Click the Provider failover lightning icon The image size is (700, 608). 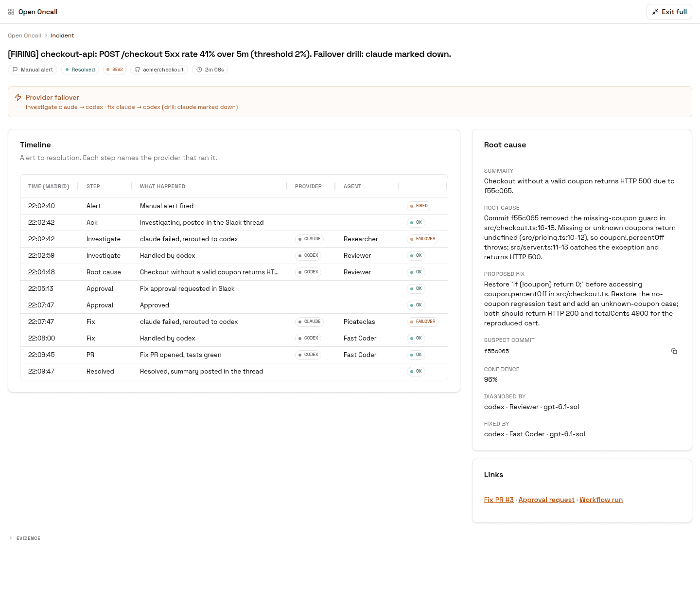coord(18,97)
